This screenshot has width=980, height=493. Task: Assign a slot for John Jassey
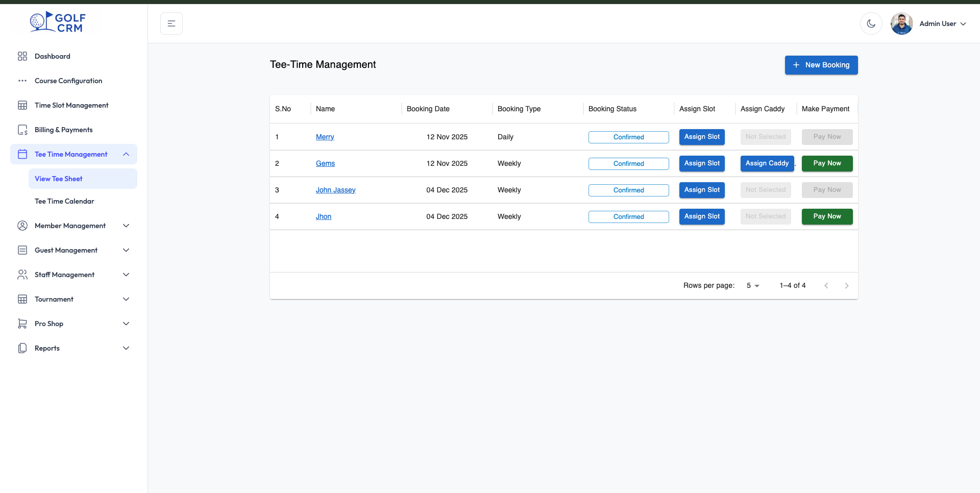coord(702,190)
